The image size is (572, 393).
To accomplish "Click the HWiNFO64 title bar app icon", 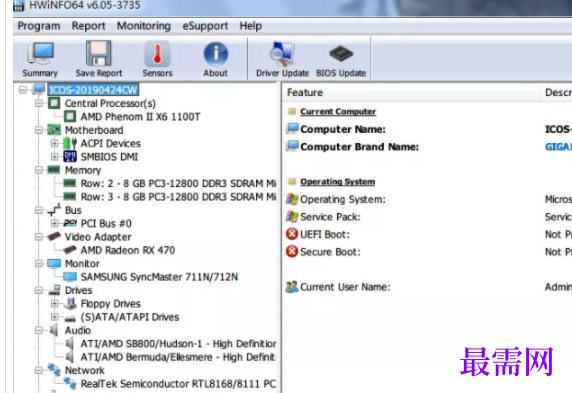I will [x=19, y=5].
